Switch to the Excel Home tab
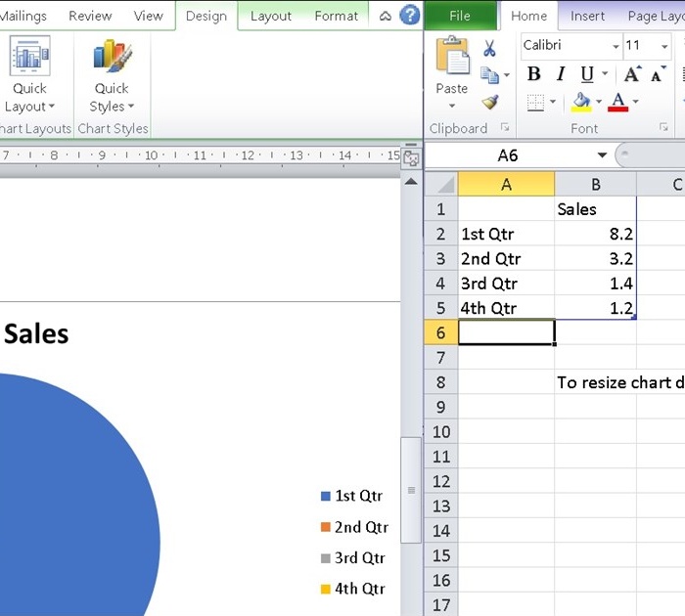The image size is (685, 616). pyautogui.click(x=528, y=17)
